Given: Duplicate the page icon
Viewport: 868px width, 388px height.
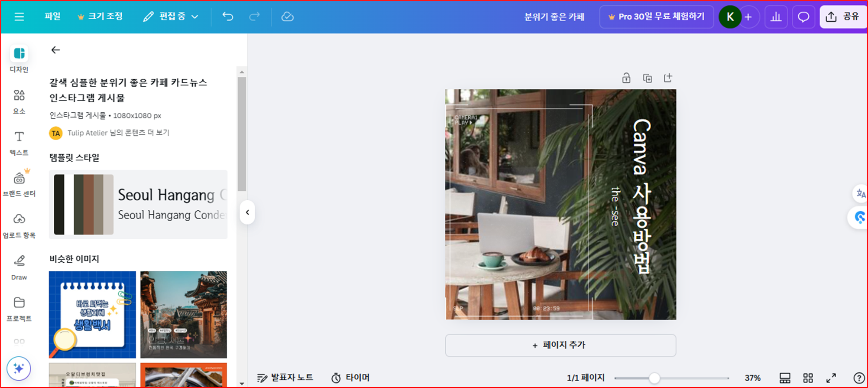Looking at the screenshot, I should pos(647,78).
